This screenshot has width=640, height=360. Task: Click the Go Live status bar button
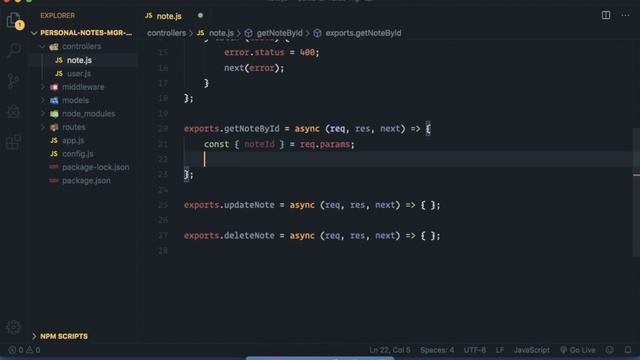(578, 350)
